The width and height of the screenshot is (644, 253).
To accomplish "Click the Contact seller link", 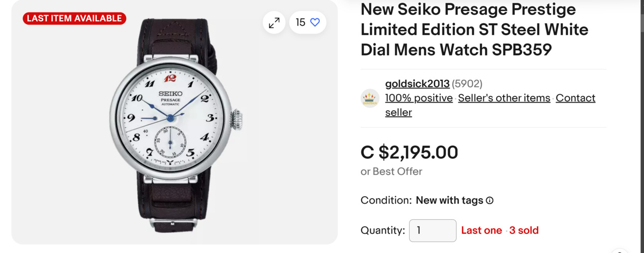I will click(575, 98).
